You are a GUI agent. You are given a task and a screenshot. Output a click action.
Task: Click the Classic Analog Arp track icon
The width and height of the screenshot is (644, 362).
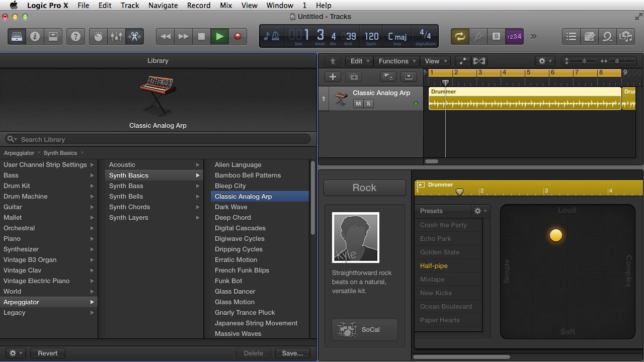[341, 98]
